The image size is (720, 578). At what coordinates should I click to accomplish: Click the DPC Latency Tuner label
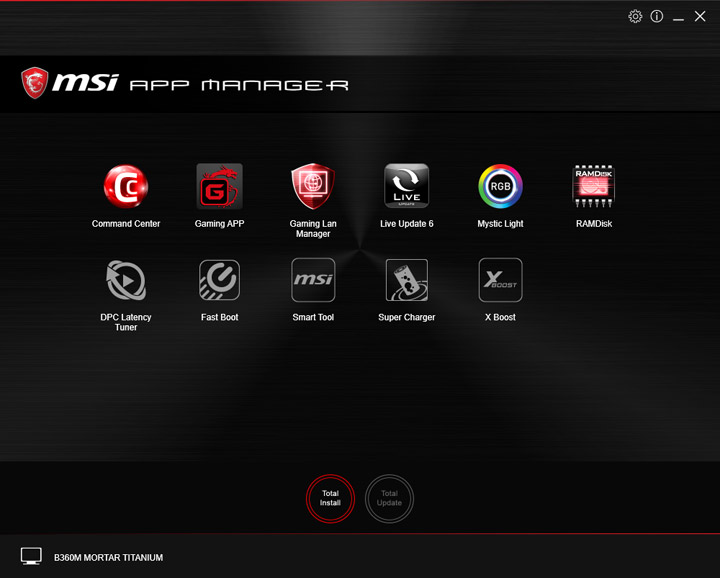click(x=126, y=322)
